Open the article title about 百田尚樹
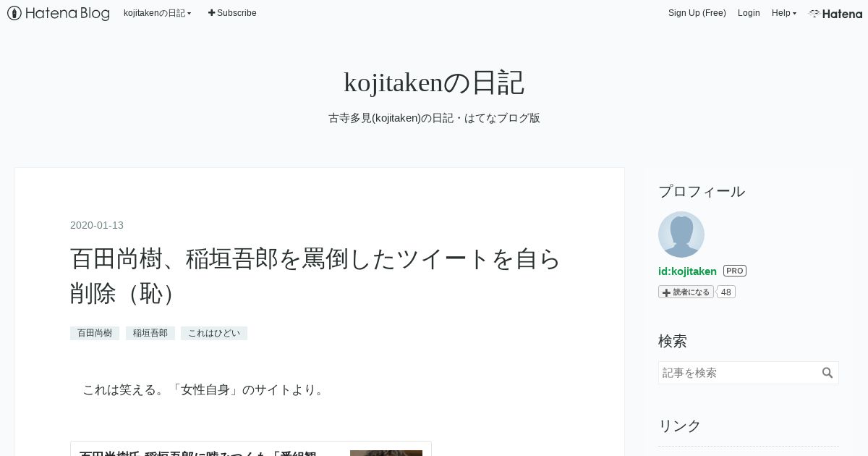 (315, 275)
